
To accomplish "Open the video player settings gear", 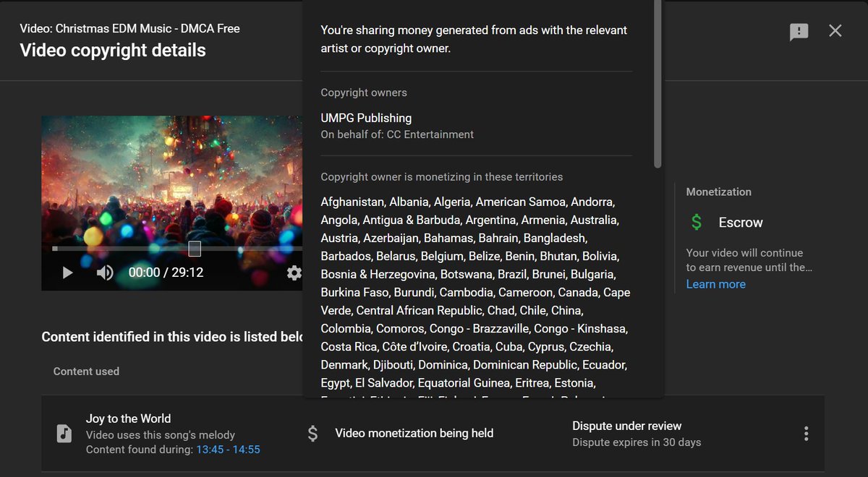I will coord(293,272).
